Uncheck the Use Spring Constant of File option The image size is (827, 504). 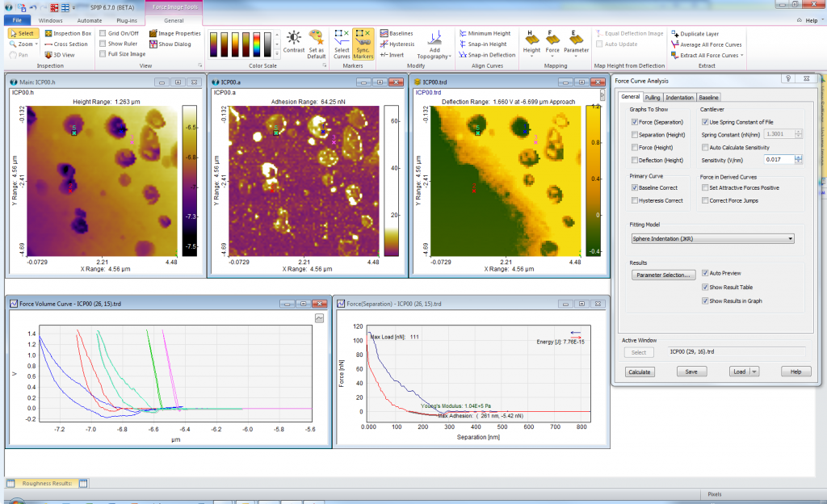(x=703, y=121)
